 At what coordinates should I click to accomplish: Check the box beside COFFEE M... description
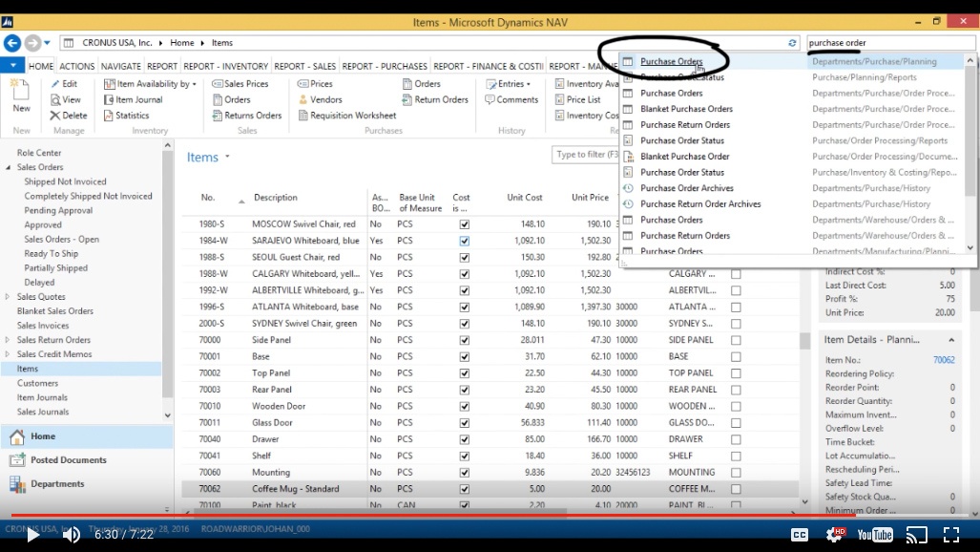coord(737,489)
